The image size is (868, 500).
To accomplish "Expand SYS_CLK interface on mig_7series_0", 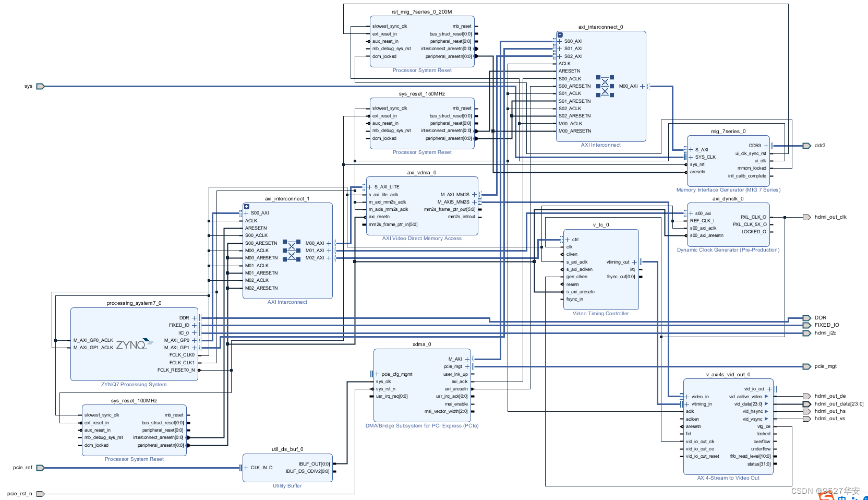I will [x=691, y=157].
